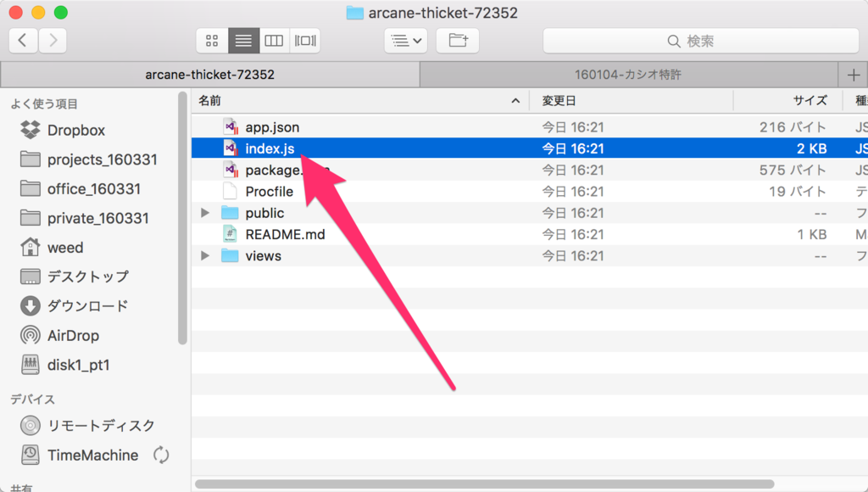Select the public folder icon
This screenshot has width=868, height=492.
click(x=230, y=213)
